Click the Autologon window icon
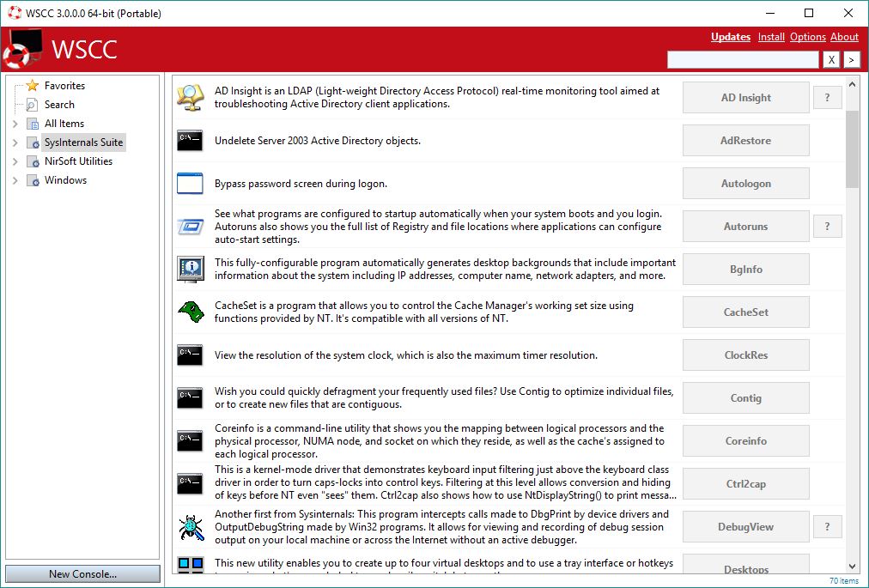This screenshot has height=588, width=869. point(190,184)
